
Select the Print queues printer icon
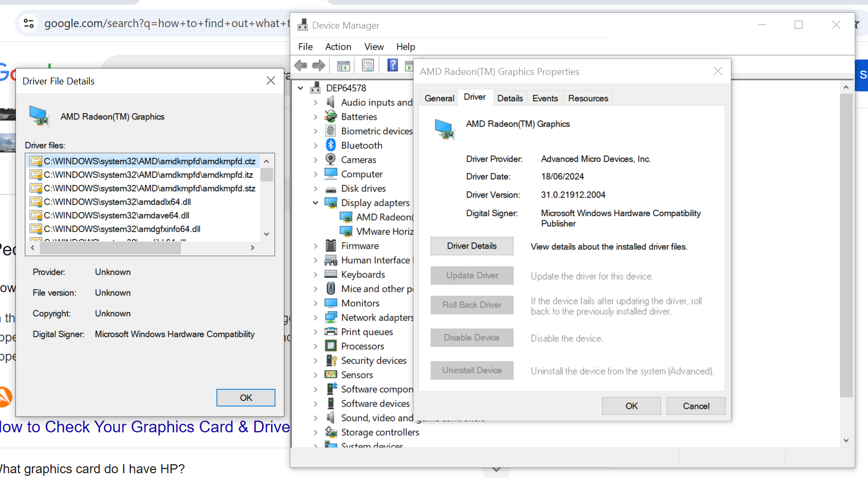331,331
